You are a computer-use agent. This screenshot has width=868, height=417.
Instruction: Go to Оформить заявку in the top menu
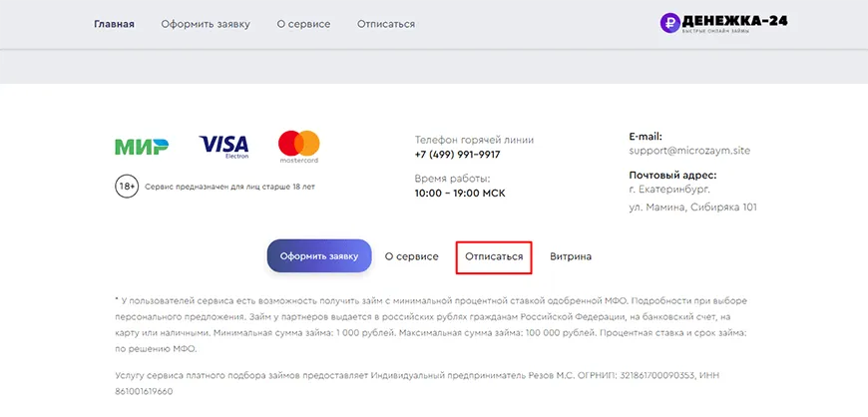click(206, 24)
